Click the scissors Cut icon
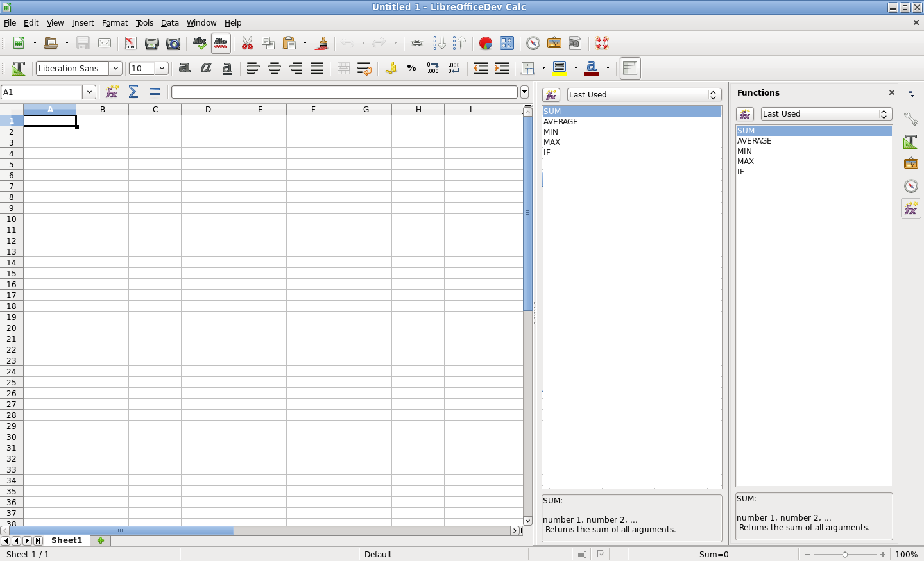This screenshot has width=924, height=561. tap(247, 44)
